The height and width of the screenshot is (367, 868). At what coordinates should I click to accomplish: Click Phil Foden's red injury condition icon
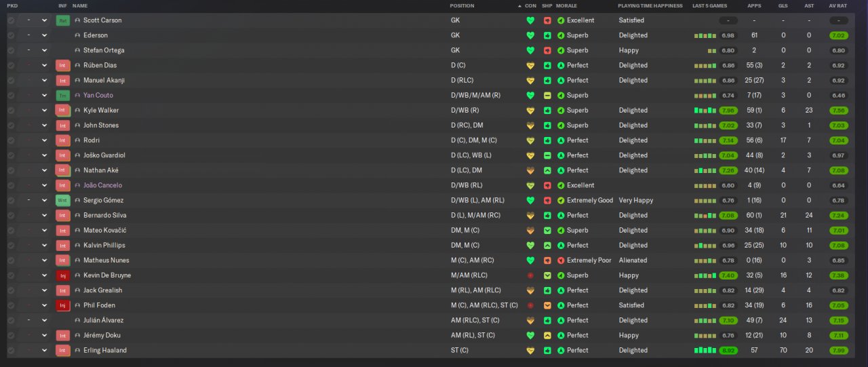point(530,305)
